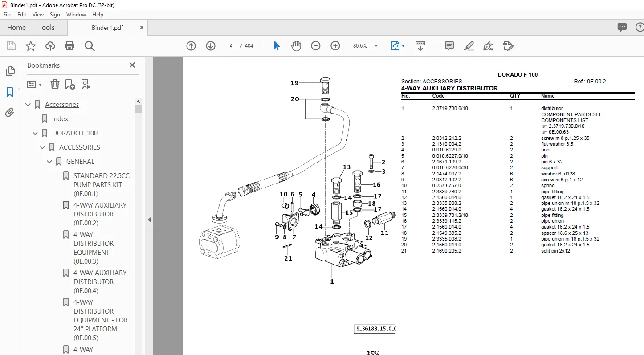Open the Find text search tool
644x355 pixels.
coord(90,46)
